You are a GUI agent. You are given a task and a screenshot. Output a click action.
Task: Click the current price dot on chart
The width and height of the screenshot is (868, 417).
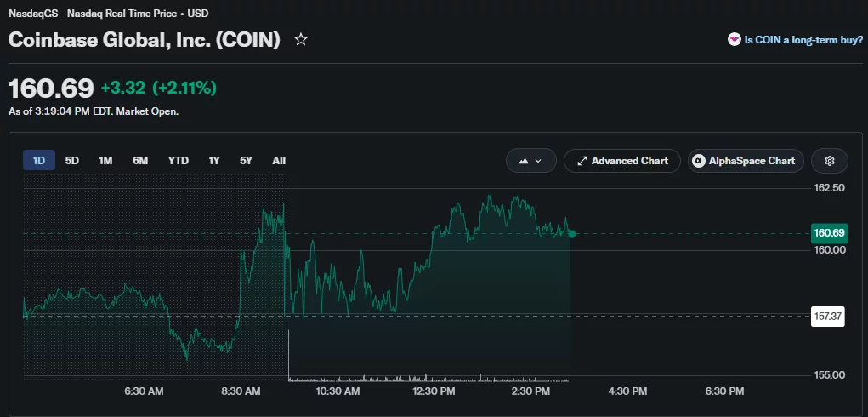pos(572,234)
